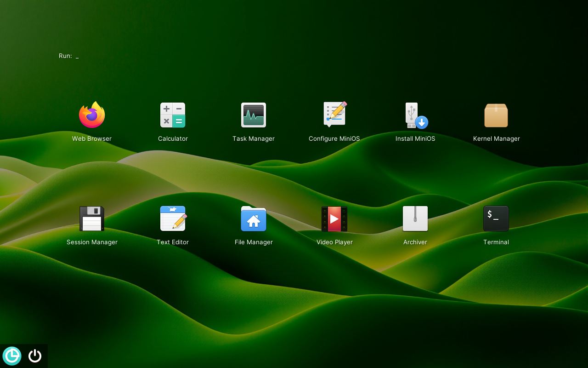Launch the Terminal prompt icon
This screenshot has height=368, width=588.
(496, 218)
